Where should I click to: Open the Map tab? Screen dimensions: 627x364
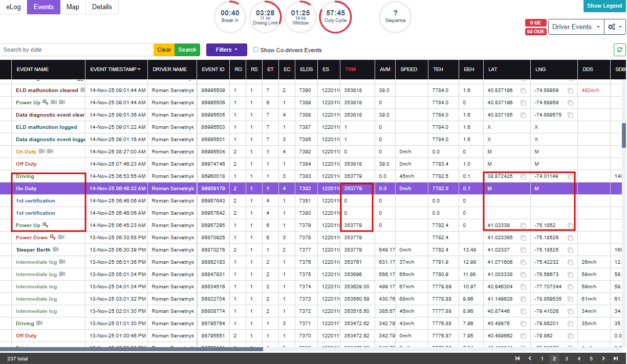pos(73,7)
